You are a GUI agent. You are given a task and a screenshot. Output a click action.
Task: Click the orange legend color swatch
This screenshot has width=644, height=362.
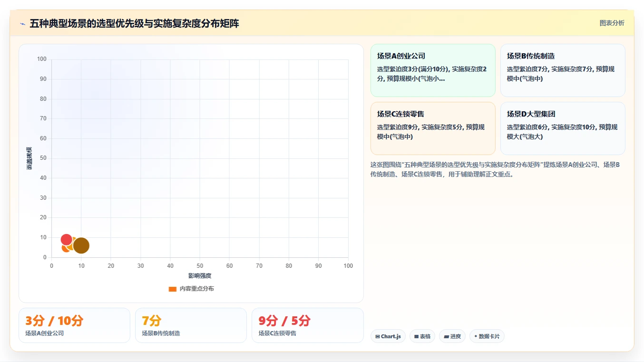(x=173, y=289)
